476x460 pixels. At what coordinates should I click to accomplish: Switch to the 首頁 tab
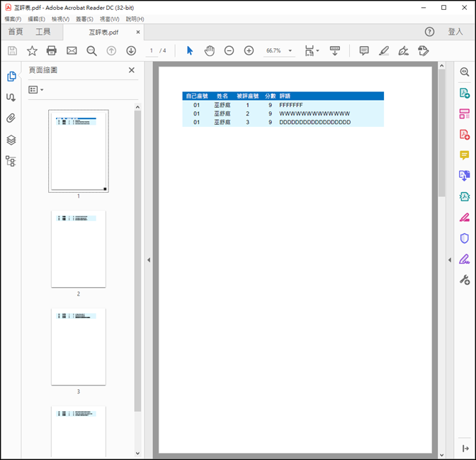point(16,32)
